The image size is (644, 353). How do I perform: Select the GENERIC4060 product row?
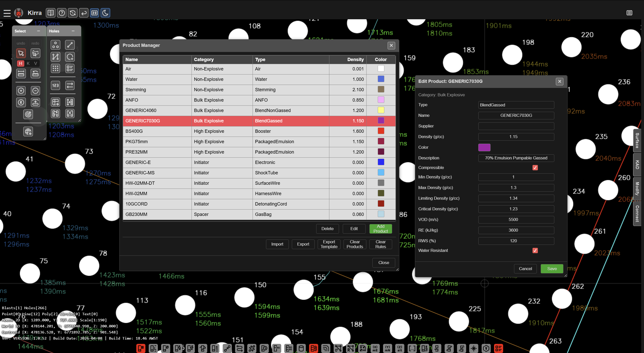click(259, 110)
